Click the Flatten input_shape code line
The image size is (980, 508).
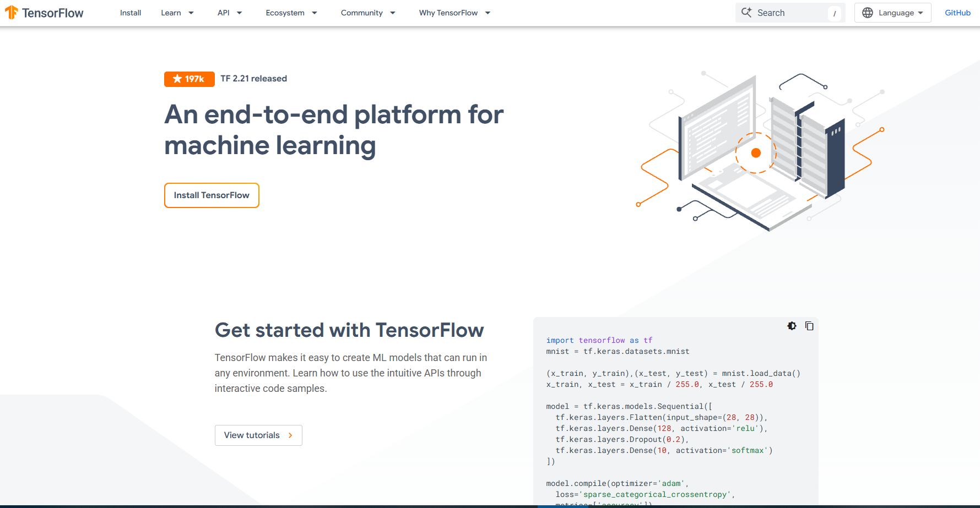661,418
